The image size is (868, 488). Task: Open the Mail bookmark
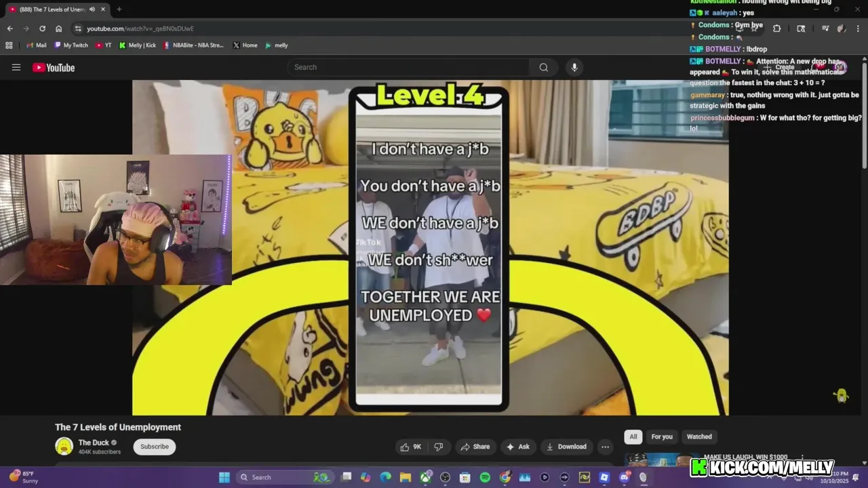pos(35,45)
